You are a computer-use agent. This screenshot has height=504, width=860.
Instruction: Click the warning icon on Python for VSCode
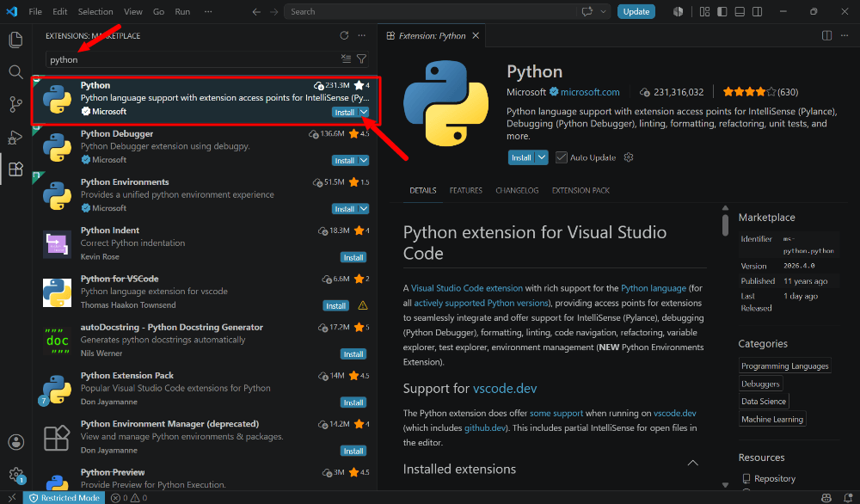[x=363, y=305]
